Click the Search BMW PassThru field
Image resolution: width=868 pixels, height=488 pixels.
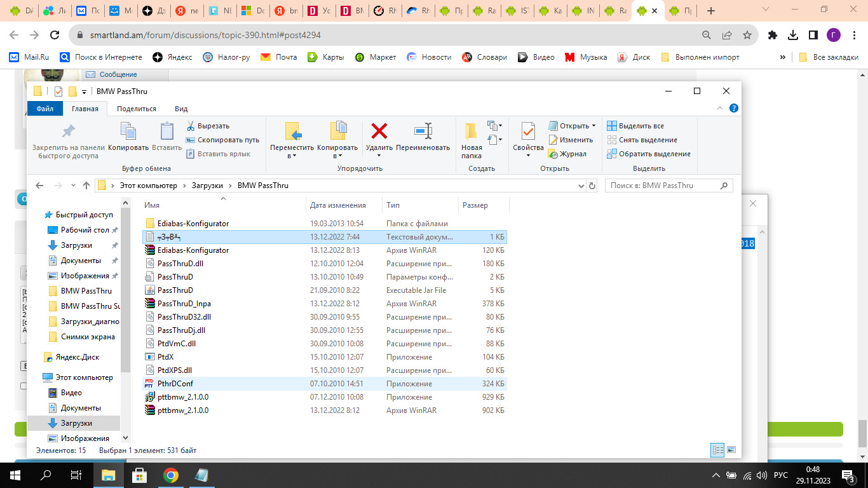pos(661,186)
